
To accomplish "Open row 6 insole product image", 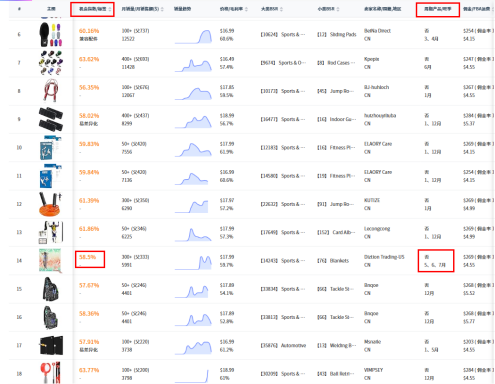I will click(51, 34).
